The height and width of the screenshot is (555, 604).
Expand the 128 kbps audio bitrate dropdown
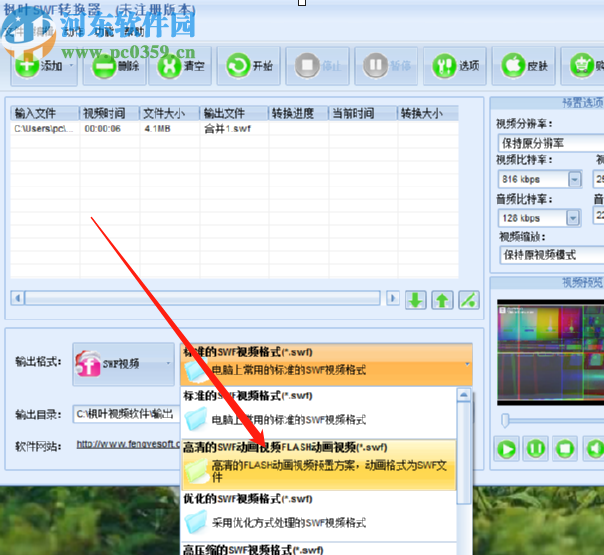pos(573,218)
